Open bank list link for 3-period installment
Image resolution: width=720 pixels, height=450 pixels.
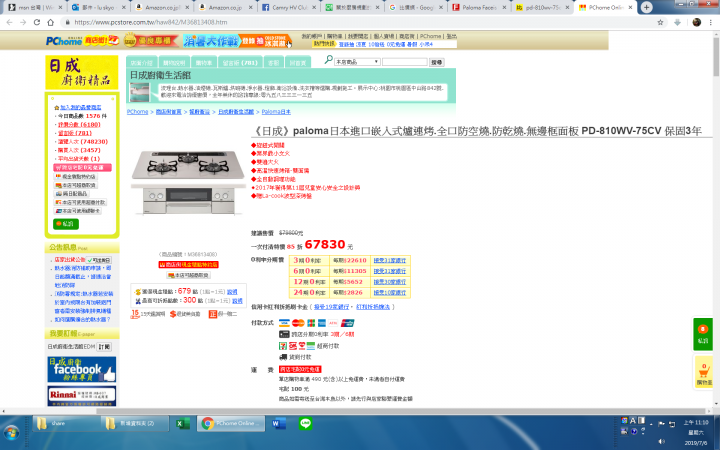click(x=389, y=260)
